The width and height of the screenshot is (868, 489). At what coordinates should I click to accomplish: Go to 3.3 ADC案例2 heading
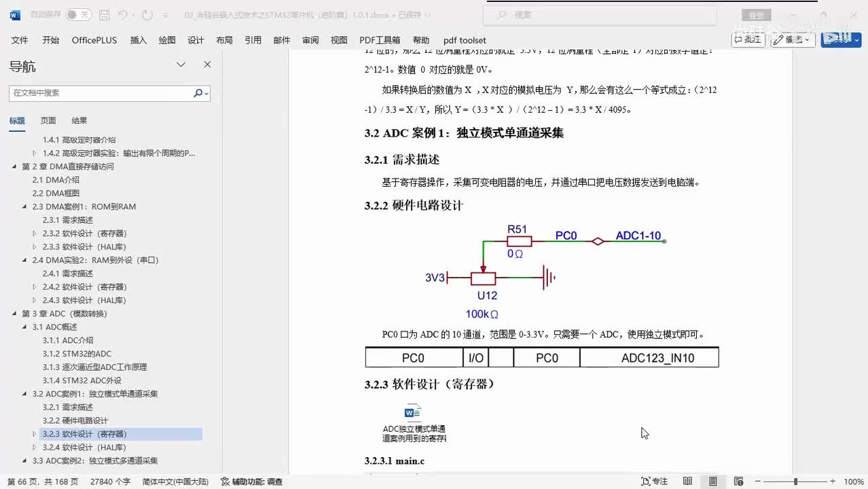tap(95, 460)
